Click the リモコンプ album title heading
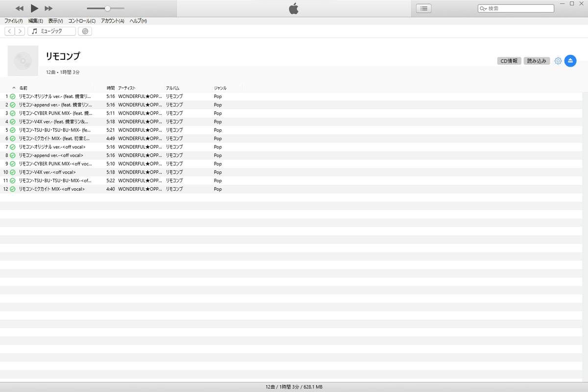 click(63, 56)
